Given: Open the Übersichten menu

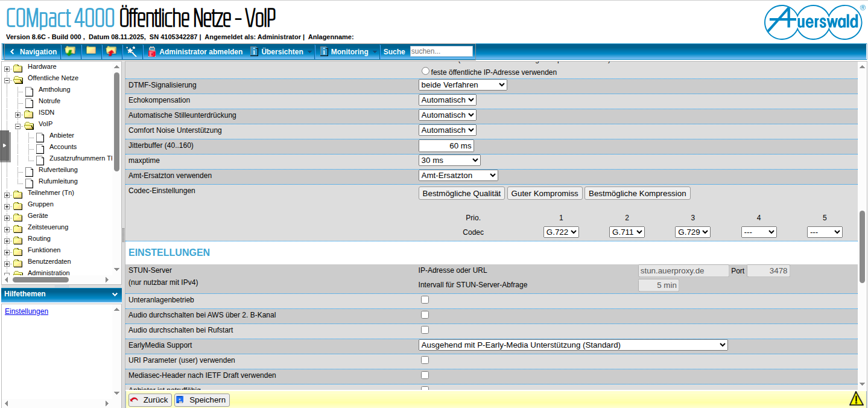Looking at the screenshot, I should pos(282,52).
